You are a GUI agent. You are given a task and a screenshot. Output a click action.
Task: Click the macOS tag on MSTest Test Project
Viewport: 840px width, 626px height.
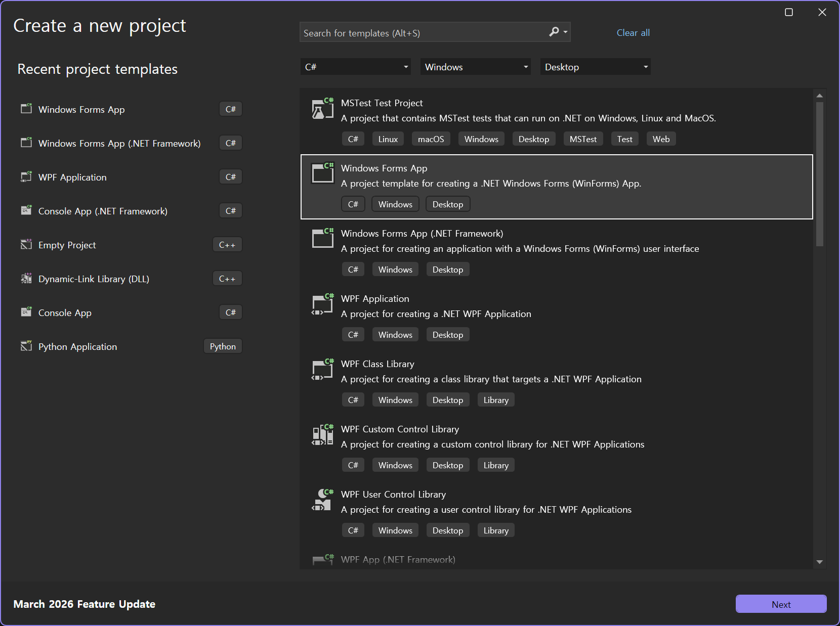click(431, 139)
